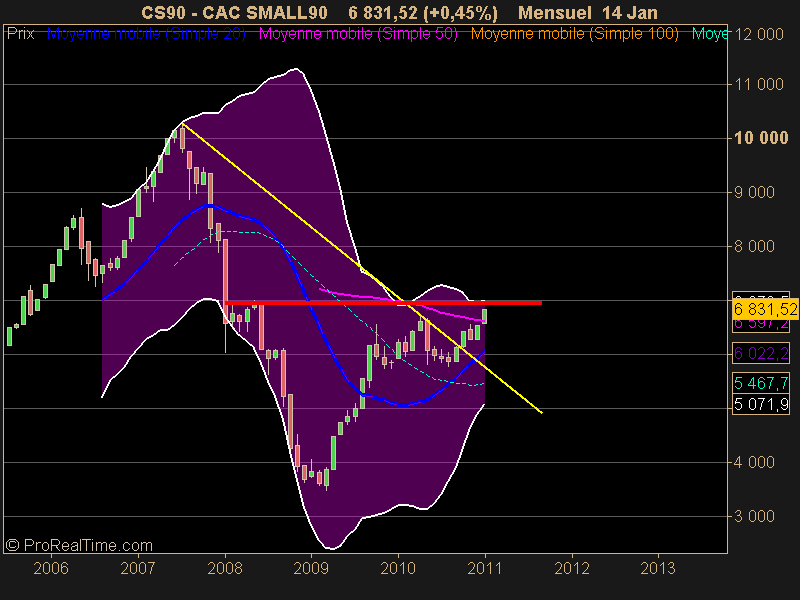Image resolution: width=800 pixels, height=600 pixels.
Task: Click the 4 000 price axis label
Action: [x=755, y=462]
